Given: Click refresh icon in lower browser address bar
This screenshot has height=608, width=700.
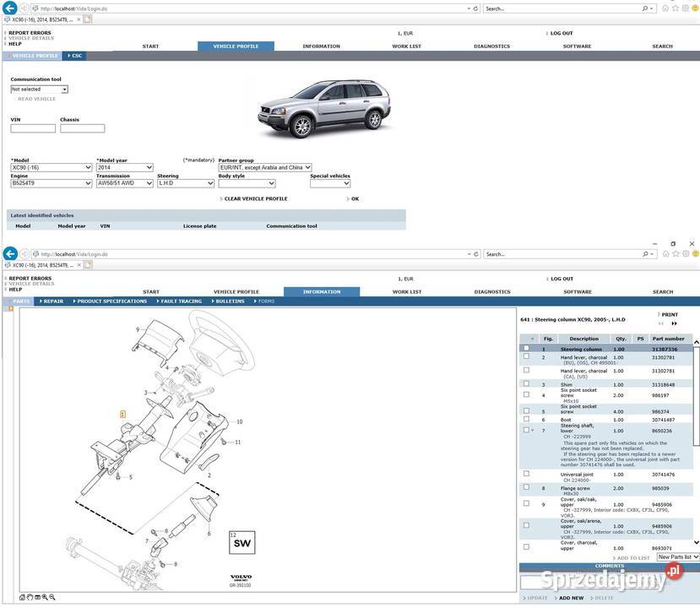Looking at the screenshot, I should (476, 254).
